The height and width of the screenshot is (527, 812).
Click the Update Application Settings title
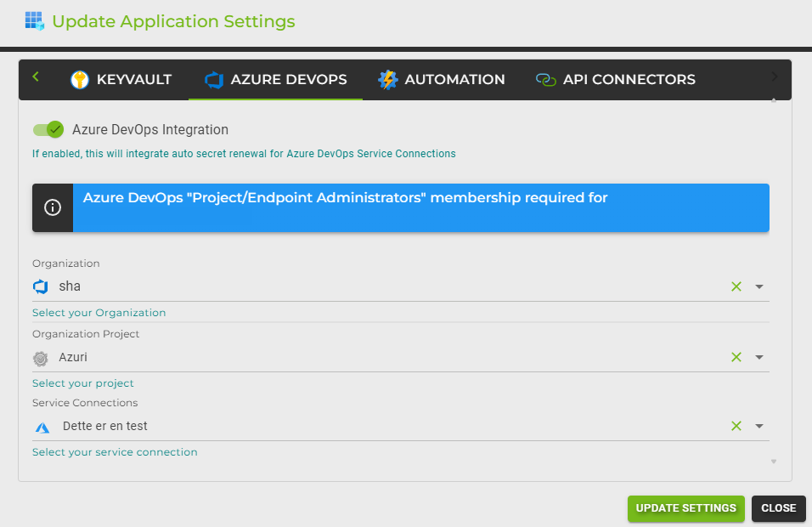pos(173,21)
